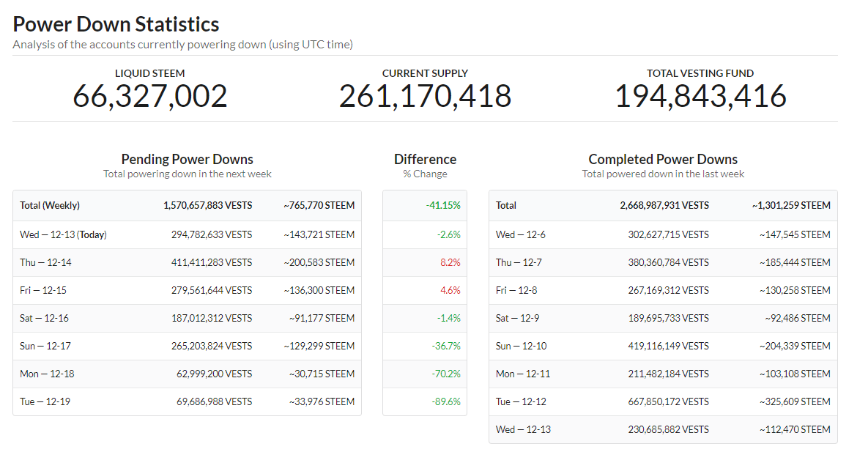This screenshot has width=868, height=463.
Task: Click ~112,470 STEEM in the last completed row
Action: tap(795, 429)
